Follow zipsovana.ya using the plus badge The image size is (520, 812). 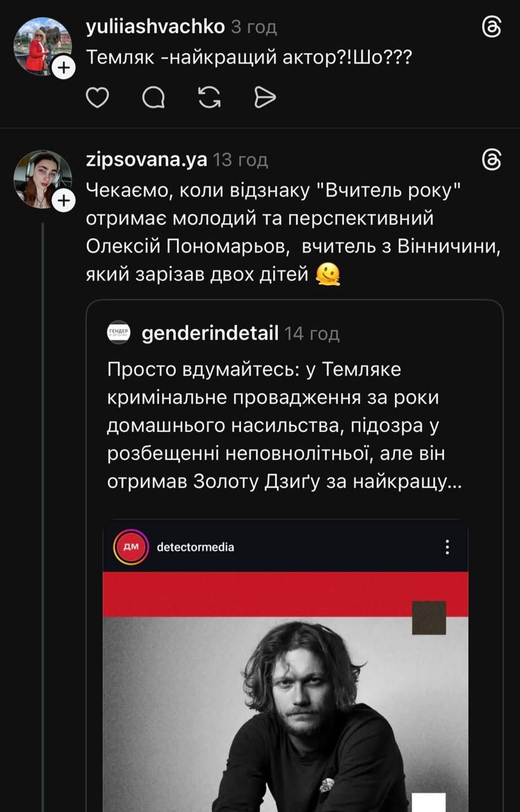point(63,201)
